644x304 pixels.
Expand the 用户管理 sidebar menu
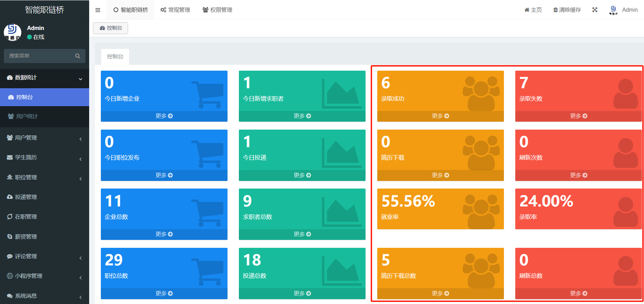pos(44,138)
